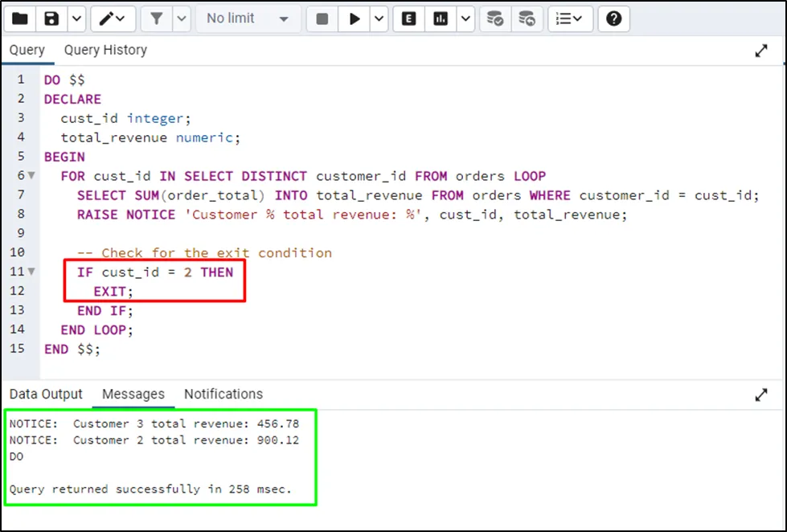Expand the Save File options arrow
This screenshot has height=532, width=787.
click(76, 18)
